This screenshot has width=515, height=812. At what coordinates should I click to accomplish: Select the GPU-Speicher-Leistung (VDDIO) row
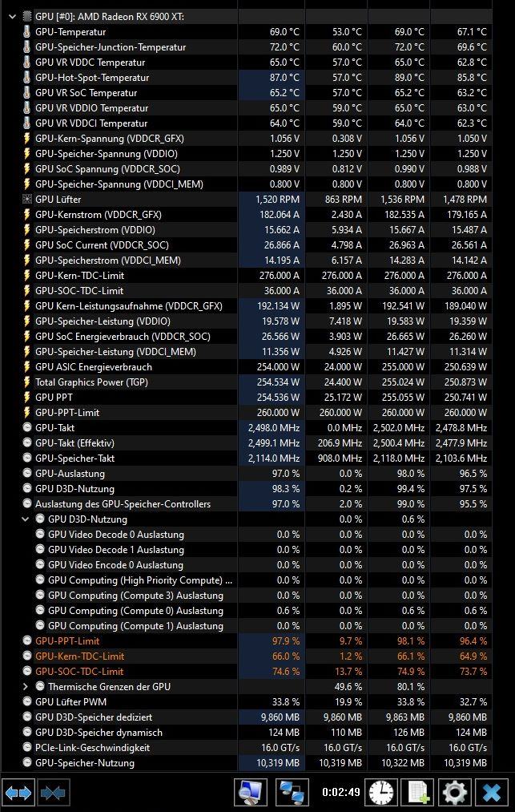pyautogui.click(x=103, y=321)
